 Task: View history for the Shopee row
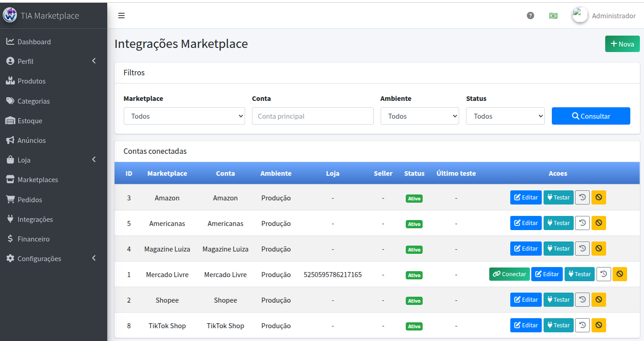point(582,300)
